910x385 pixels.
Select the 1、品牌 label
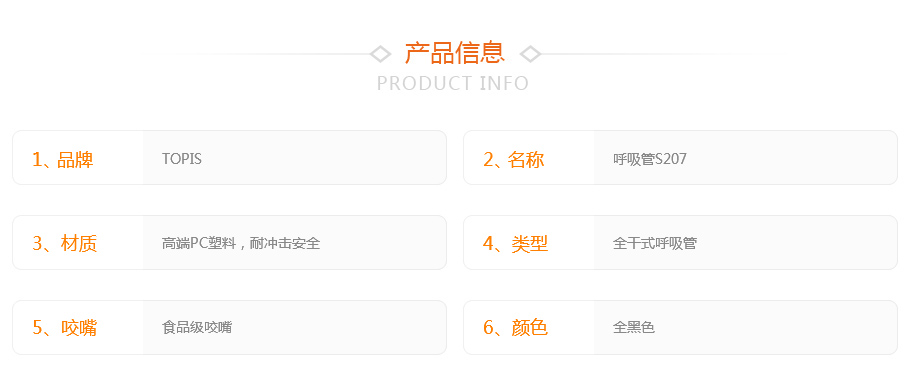[63, 159]
